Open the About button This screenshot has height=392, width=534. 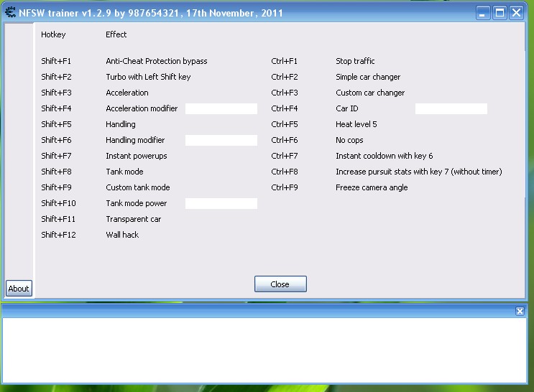[19, 288]
